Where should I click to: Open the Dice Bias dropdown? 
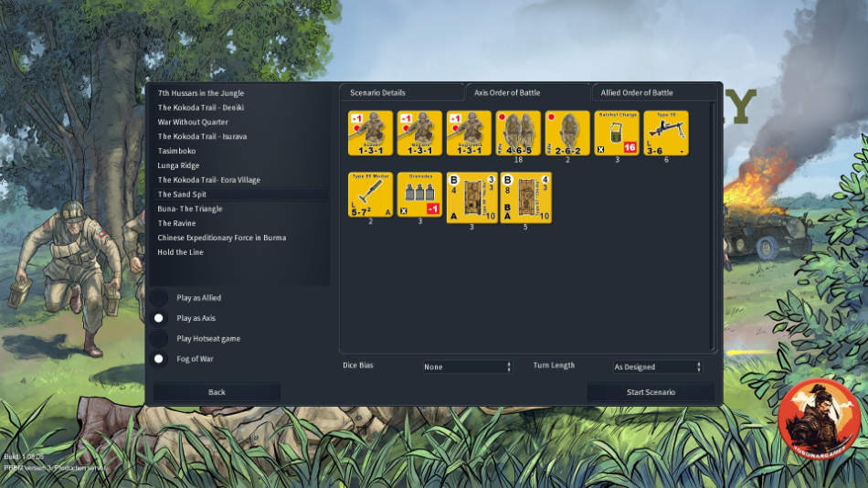coord(467,366)
